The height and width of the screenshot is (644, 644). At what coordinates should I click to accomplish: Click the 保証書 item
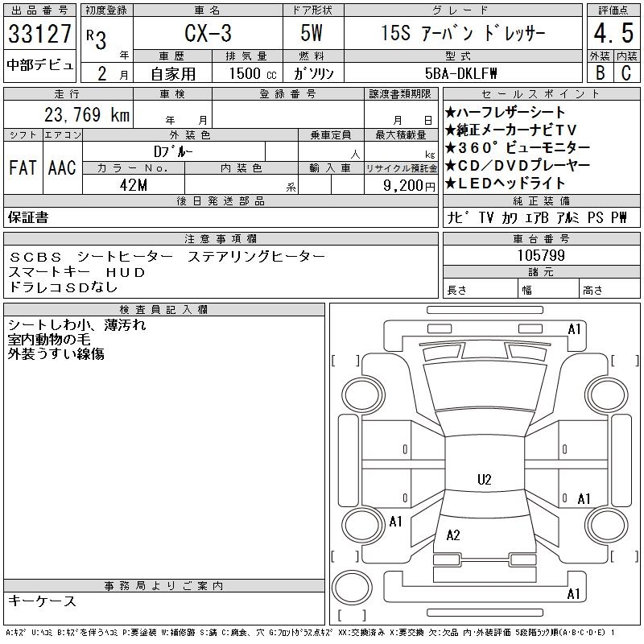click(x=28, y=217)
